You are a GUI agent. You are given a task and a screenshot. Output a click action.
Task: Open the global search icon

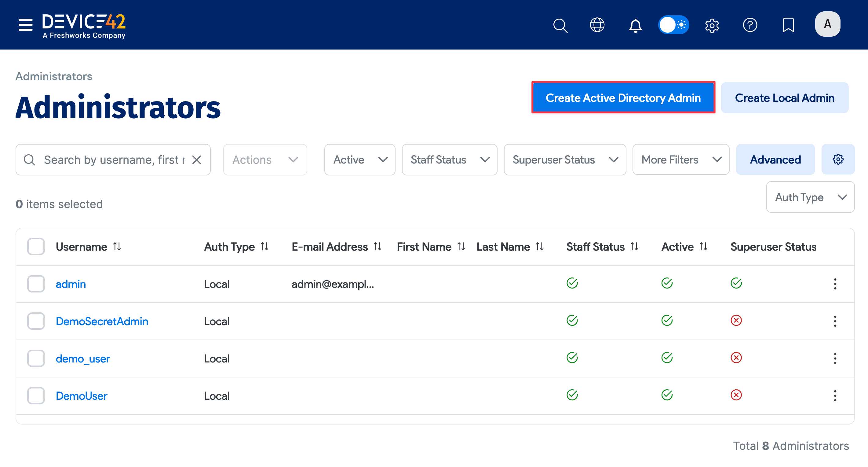click(560, 25)
